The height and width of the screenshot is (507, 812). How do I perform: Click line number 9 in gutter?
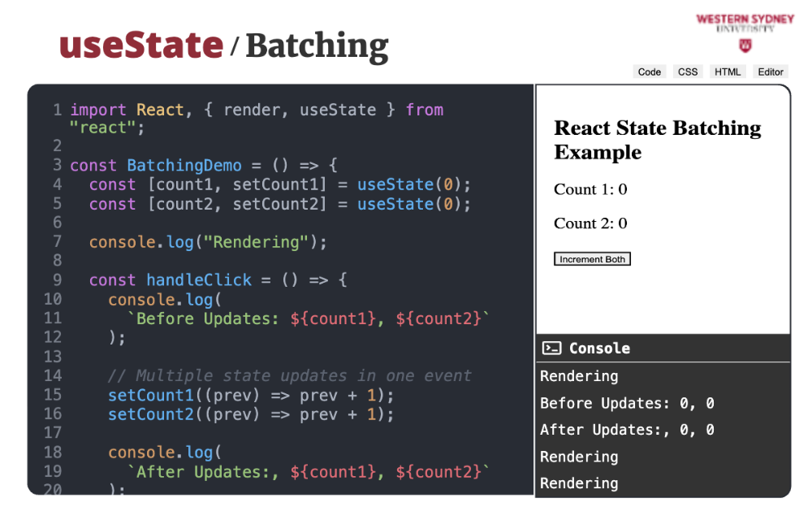point(57,280)
